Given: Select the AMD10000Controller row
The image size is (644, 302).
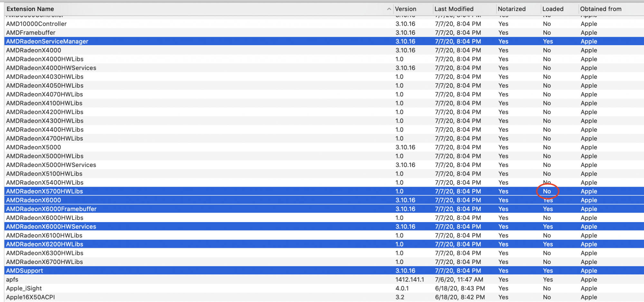Looking at the screenshot, I should click(324, 24).
